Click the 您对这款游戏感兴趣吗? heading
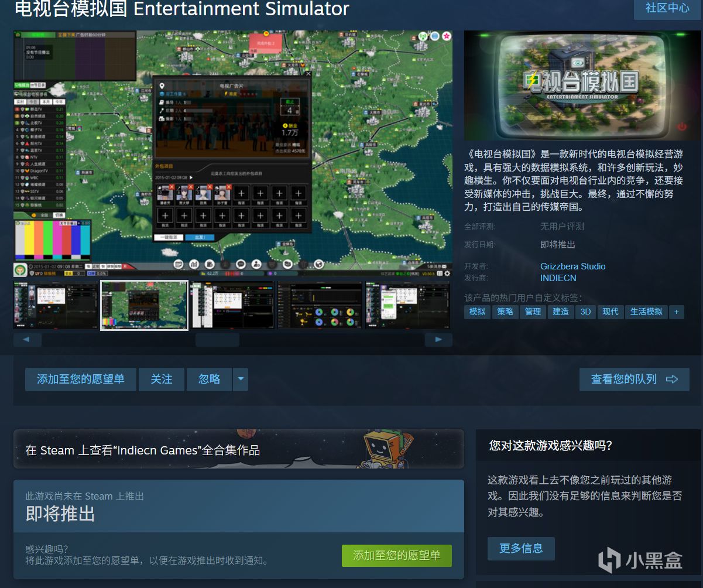Screen dimensions: 703x588 551,445
